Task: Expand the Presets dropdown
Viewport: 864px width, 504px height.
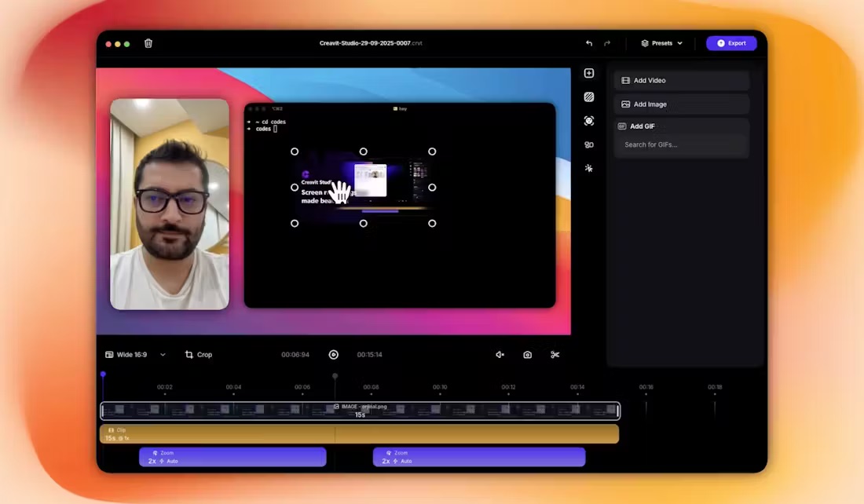Action: point(661,43)
